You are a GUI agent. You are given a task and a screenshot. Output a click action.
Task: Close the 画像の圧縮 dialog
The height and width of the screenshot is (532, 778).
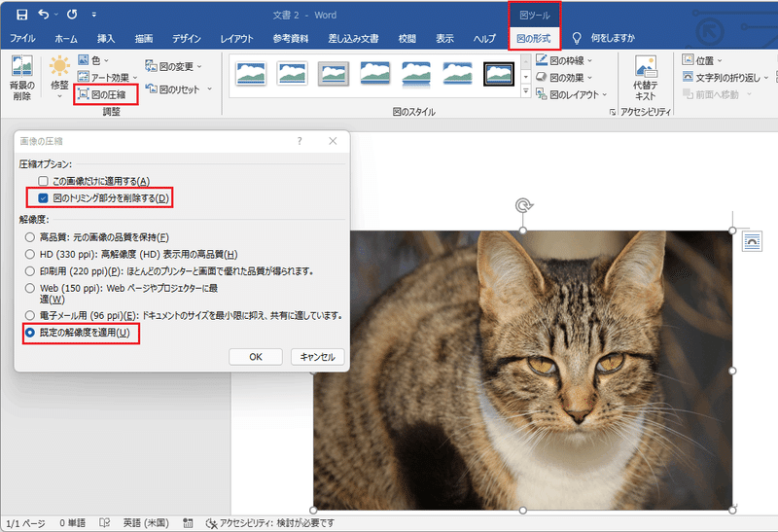coord(333,141)
